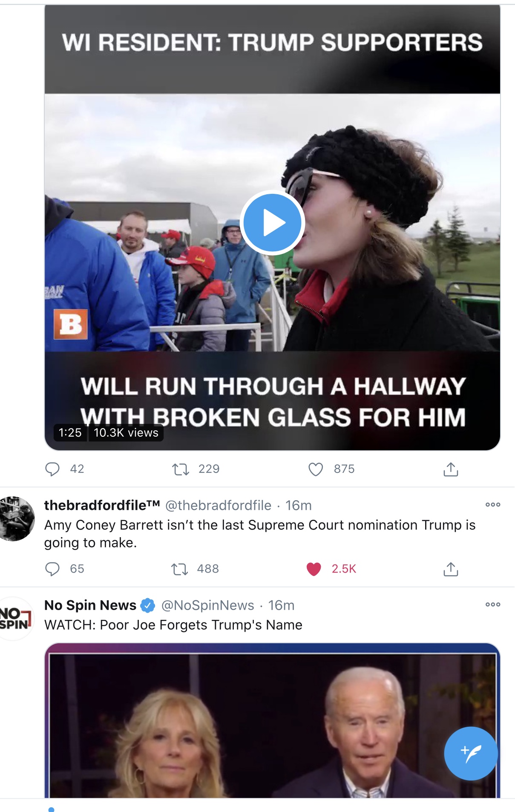Open thebradfordfile profile avatar

pos(17,518)
